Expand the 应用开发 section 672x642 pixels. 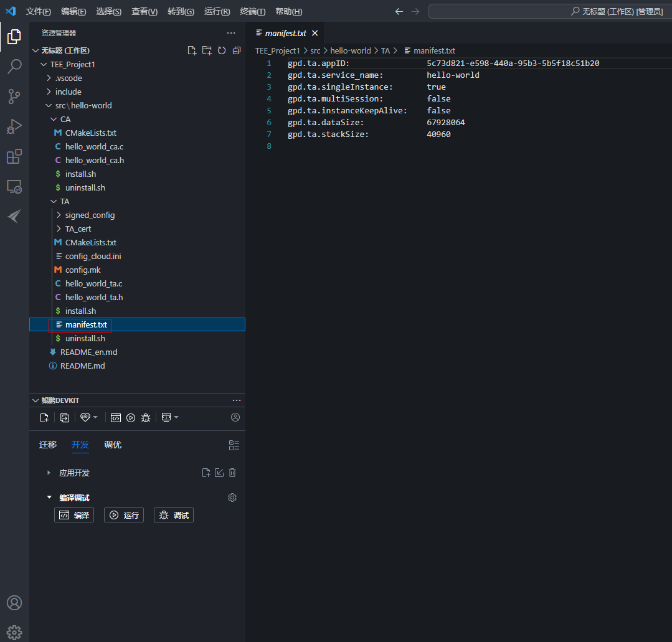point(49,473)
